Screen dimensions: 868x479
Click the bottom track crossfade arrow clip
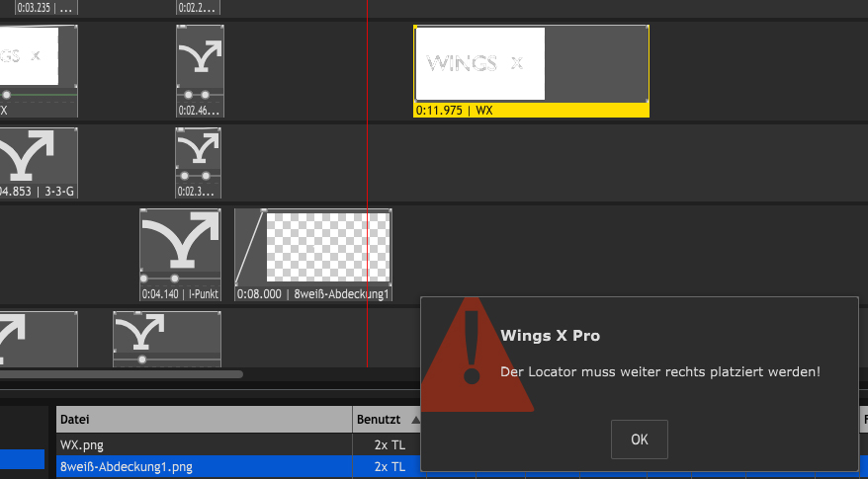(x=167, y=339)
